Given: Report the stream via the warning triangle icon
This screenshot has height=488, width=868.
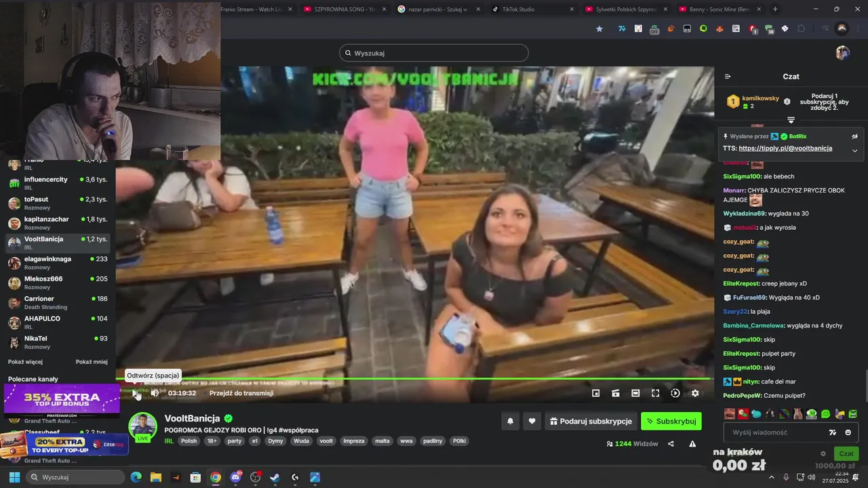Looking at the screenshot, I should [x=692, y=444].
